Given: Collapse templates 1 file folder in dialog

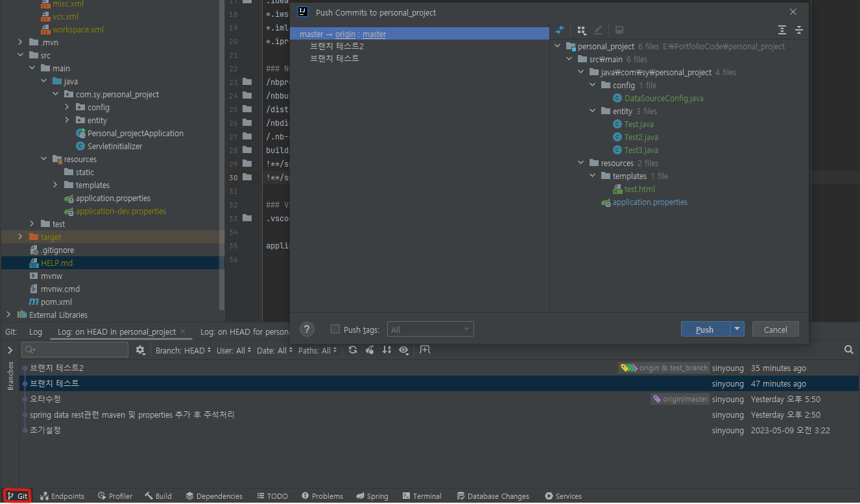Looking at the screenshot, I should [593, 176].
